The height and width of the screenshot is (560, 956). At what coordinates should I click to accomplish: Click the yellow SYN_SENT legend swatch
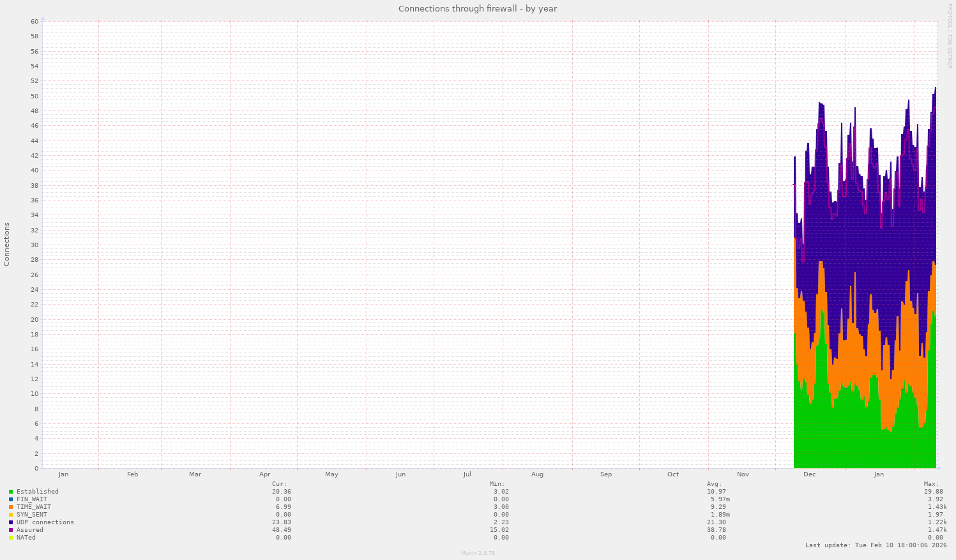11,515
